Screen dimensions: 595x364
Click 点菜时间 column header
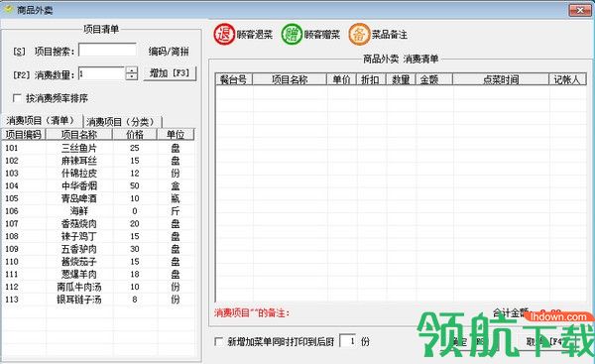coord(501,79)
